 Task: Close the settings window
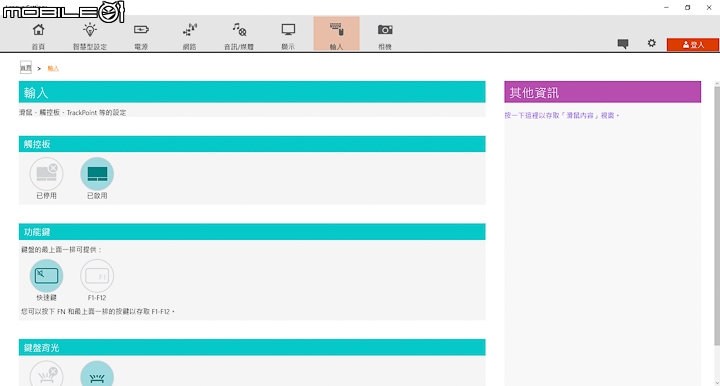pyautogui.click(x=709, y=7)
